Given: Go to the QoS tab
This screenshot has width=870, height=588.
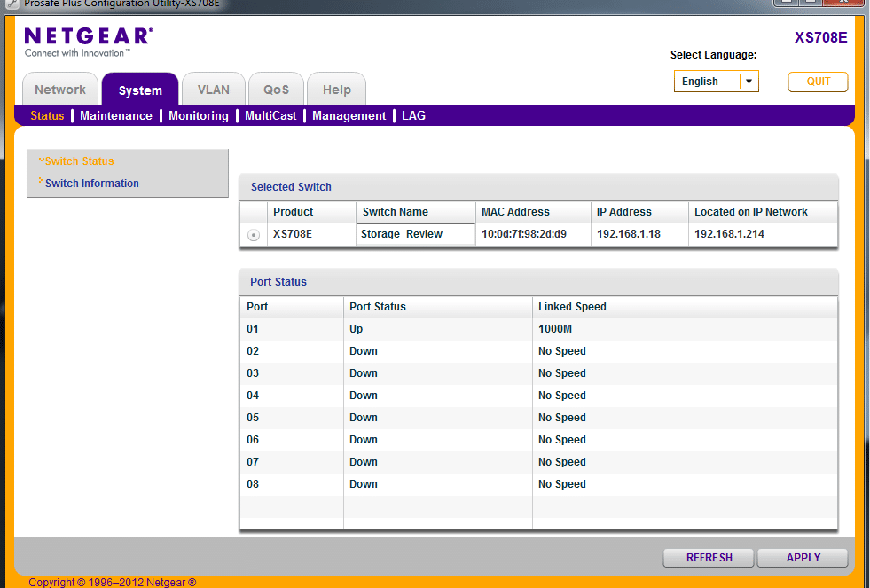Looking at the screenshot, I should (277, 90).
